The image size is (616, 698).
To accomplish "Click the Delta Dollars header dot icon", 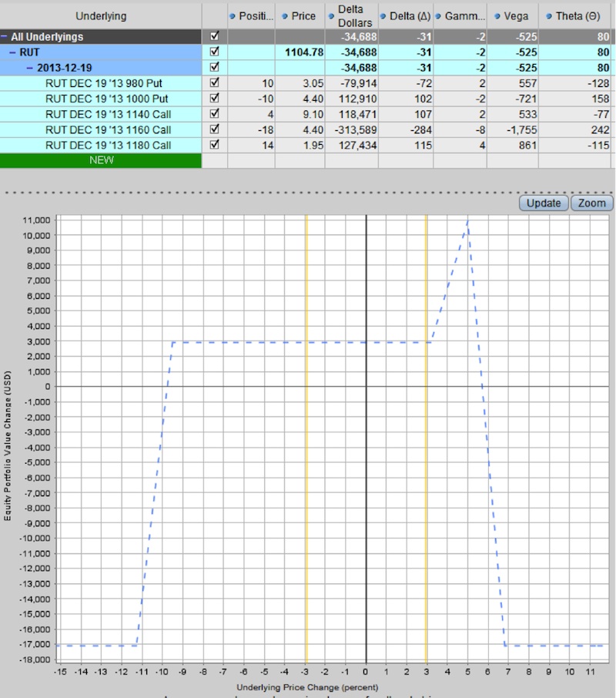I will 331,16.
